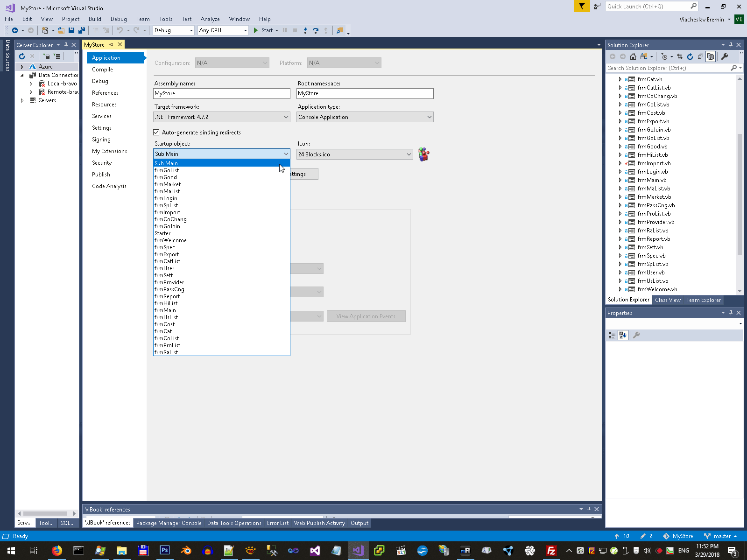Open the Any CPU platform dropdown
This screenshot has width=747, height=560.
(x=223, y=30)
